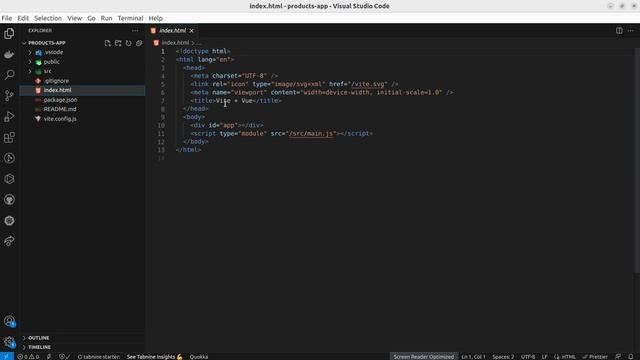640x360 pixels.
Task: Split the editor to the right
Action: click(x=619, y=31)
